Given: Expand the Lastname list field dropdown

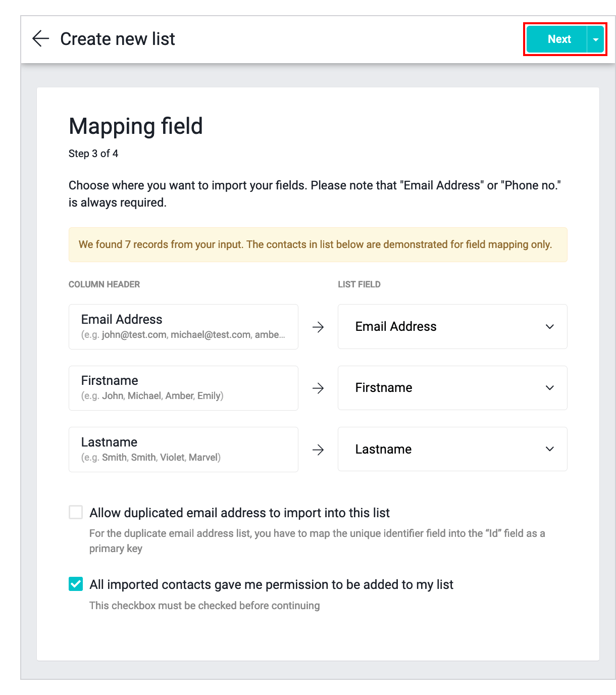Looking at the screenshot, I should click(x=452, y=449).
